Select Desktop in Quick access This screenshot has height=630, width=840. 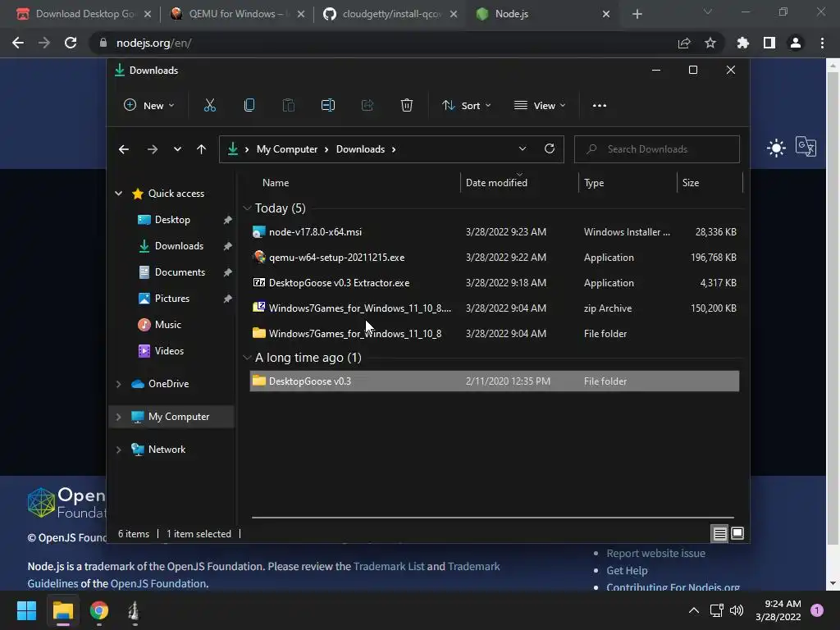tap(172, 220)
